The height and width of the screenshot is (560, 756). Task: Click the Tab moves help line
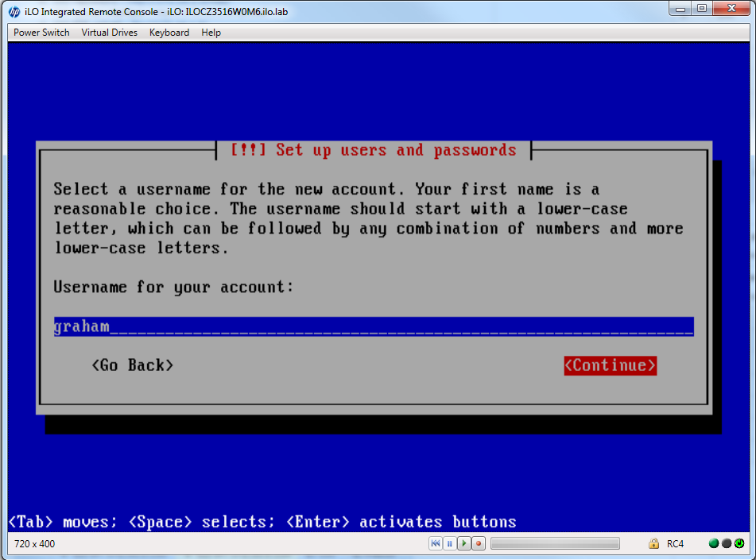click(x=263, y=522)
